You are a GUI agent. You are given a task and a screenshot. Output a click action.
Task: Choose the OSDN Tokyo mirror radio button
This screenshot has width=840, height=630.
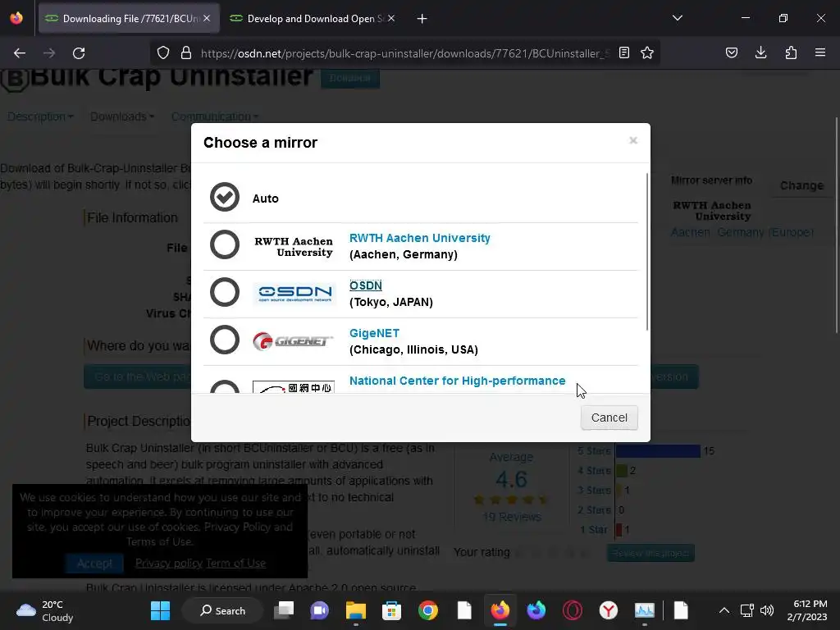(225, 292)
